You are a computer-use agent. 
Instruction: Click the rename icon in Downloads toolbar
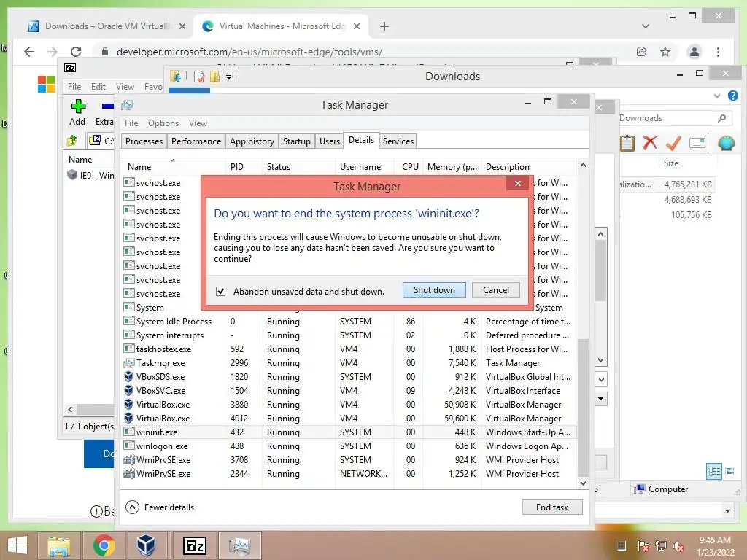(697, 142)
